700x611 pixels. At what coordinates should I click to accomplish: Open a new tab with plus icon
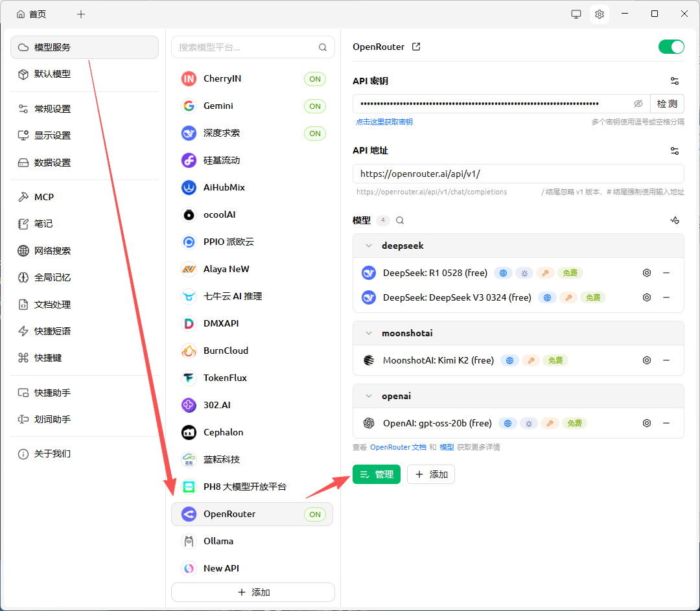(x=81, y=14)
